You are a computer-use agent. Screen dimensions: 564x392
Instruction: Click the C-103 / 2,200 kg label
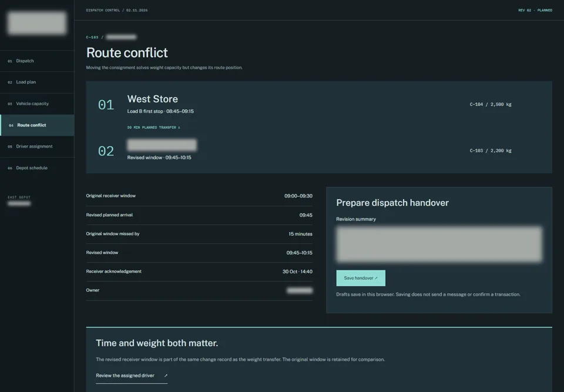490,150
